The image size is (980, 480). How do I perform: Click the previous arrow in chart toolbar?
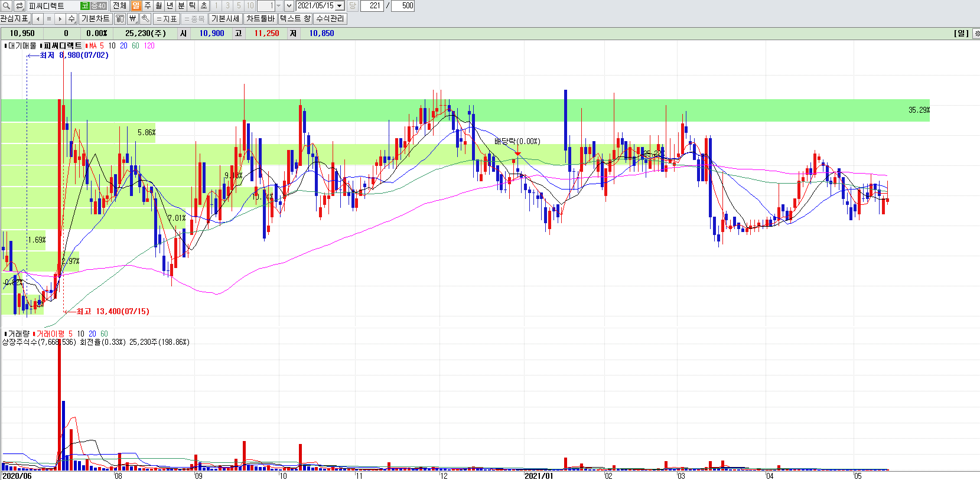point(38,19)
